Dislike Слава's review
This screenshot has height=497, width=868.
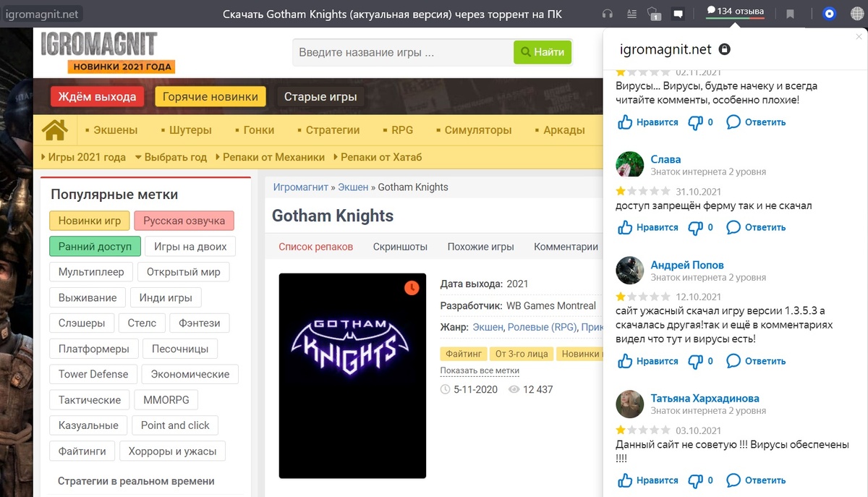[x=699, y=227]
